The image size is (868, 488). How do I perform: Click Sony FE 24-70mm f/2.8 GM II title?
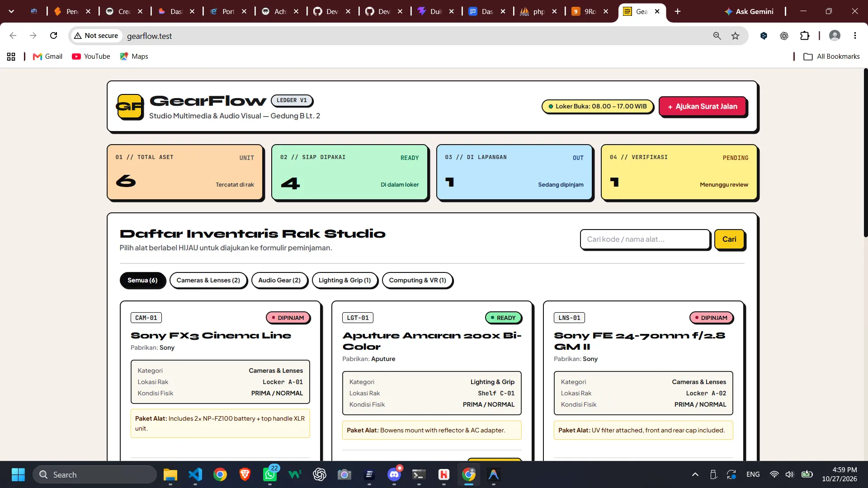[x=639, y=341]
